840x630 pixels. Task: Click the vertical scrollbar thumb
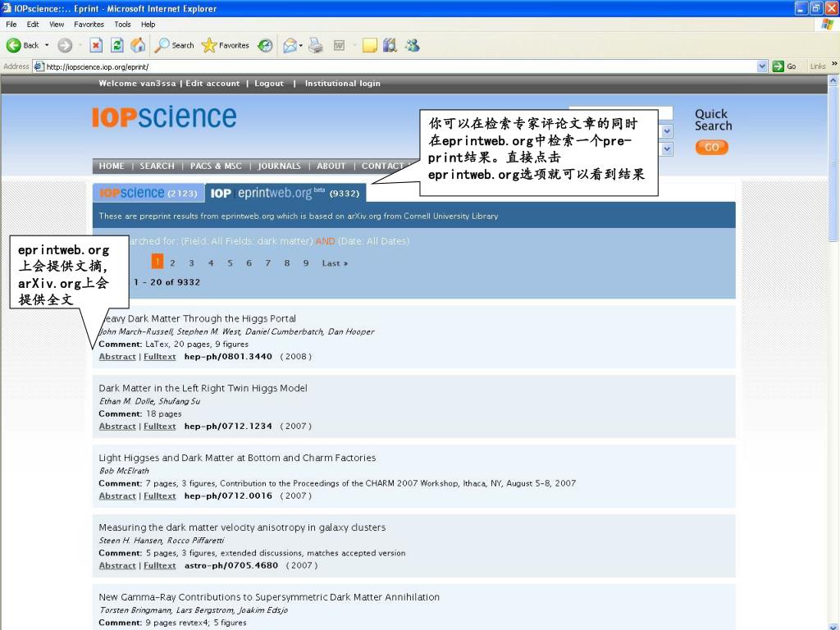coord(833,164)
